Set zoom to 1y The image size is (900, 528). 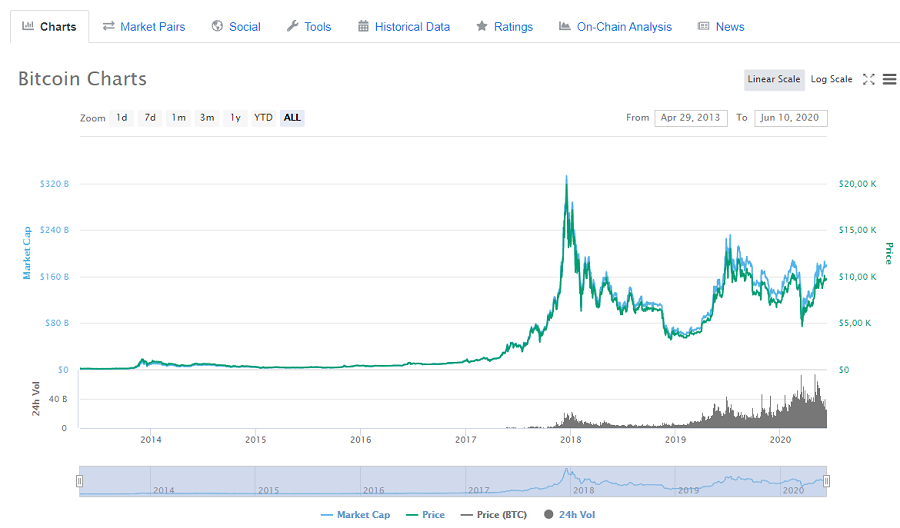click(235, 118)
